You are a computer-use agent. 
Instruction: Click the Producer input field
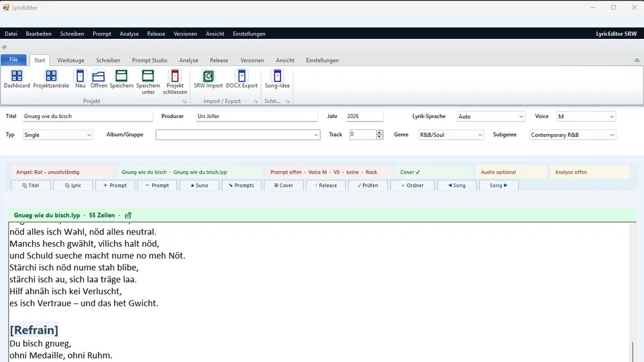coord(257,116)
